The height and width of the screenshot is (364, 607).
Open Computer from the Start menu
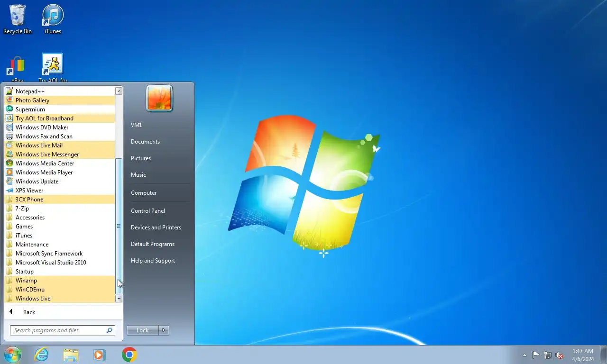coord(159,193)
